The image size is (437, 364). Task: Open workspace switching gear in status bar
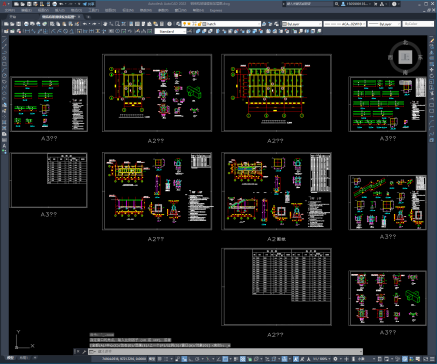[335, 359]
